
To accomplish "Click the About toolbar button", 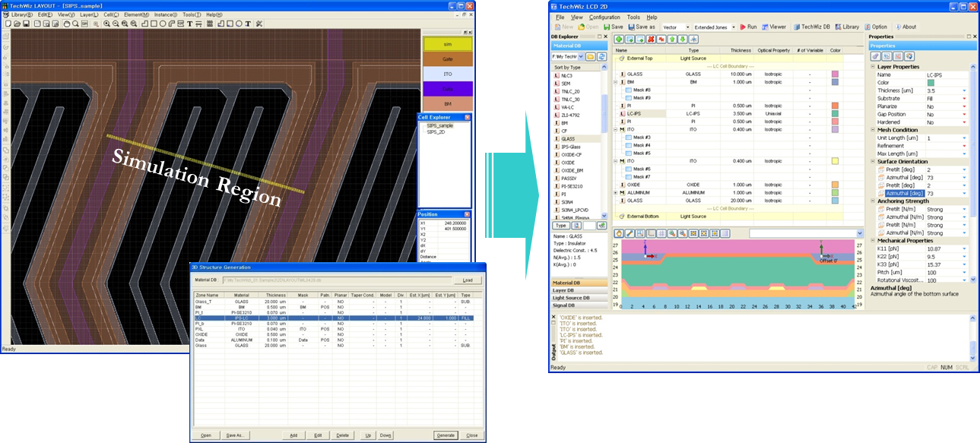I will pos(905,27).
